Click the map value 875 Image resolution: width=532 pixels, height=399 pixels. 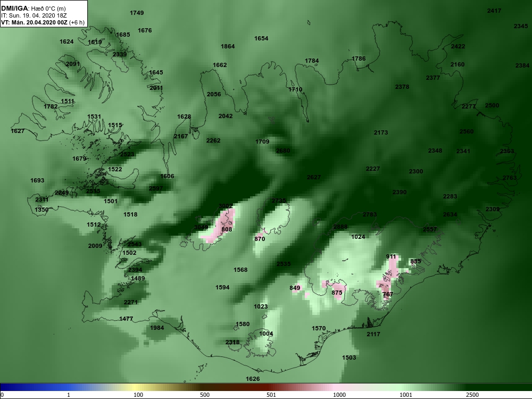(x=337, y=293)
